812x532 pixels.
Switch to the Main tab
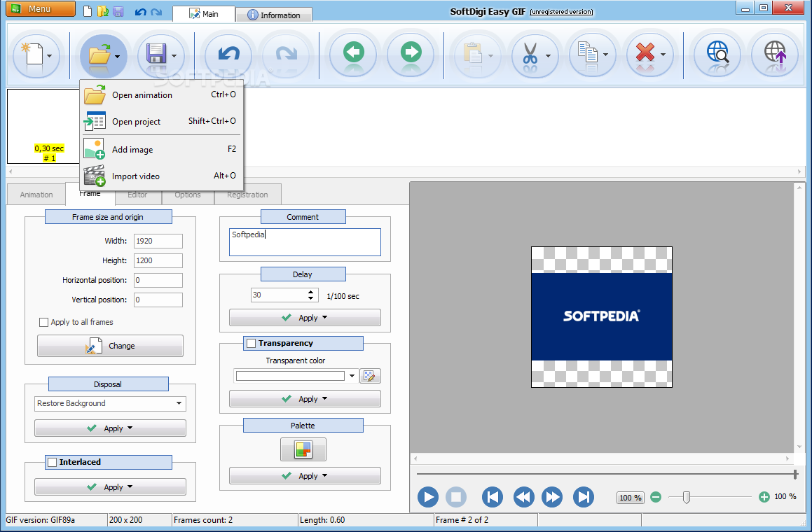pyautogui.click(x=203, y=14)
